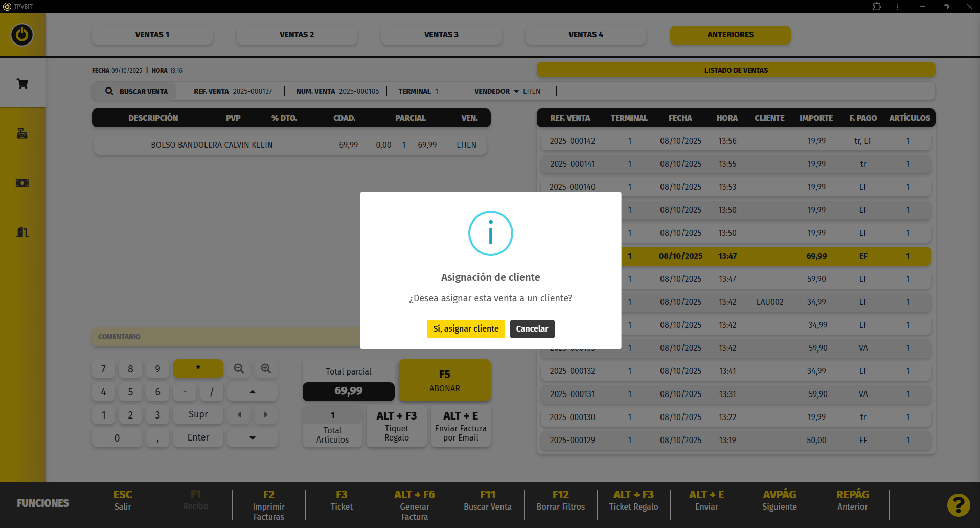The width and height of the screenshot is (980, 528).
Task: Click Cancelar in the dialog
Action: point(532,329)
